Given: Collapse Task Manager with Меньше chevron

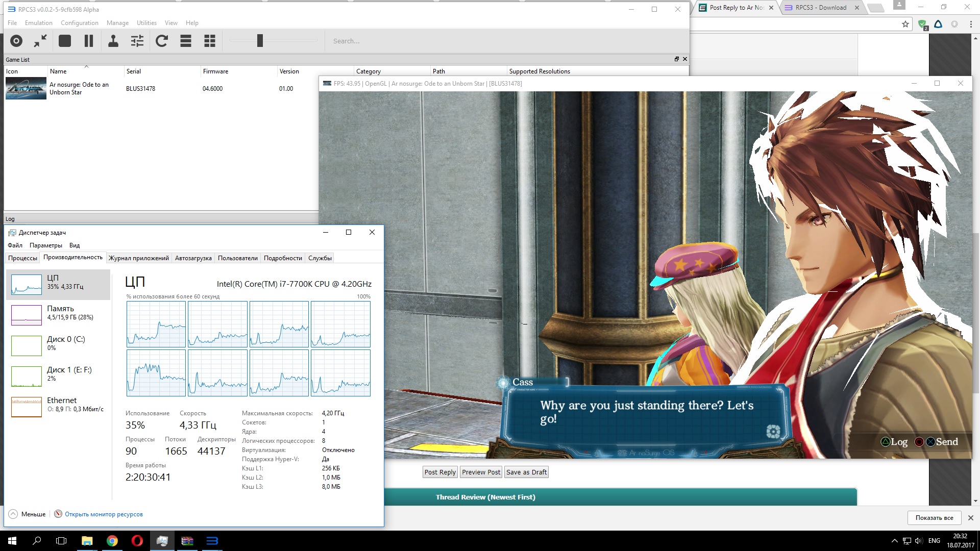Looking at the screenshot, I should tap(13, 514).
